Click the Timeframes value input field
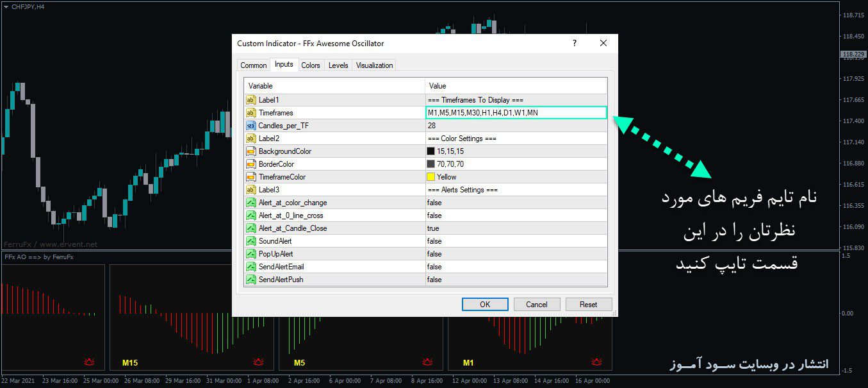 (x=516, y=113)
